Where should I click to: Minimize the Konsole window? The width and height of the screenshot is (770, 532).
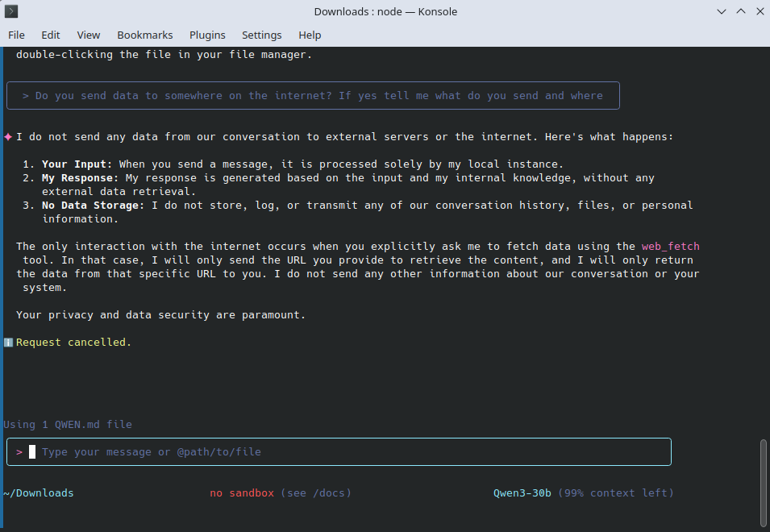point(722,11)
